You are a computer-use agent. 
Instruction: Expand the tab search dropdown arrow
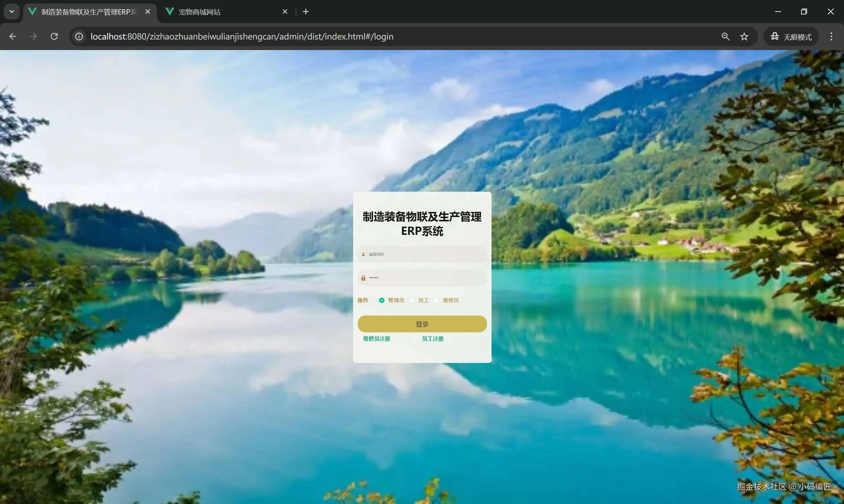12,12
